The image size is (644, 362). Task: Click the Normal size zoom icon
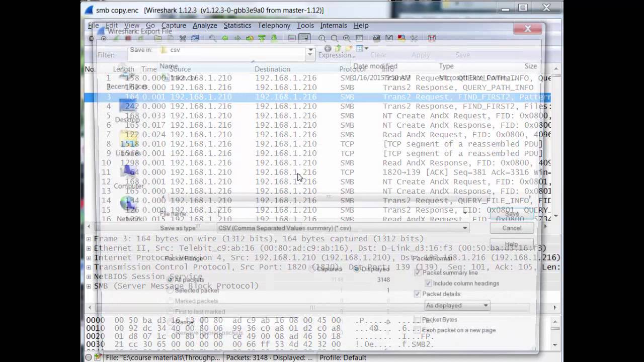347,38
